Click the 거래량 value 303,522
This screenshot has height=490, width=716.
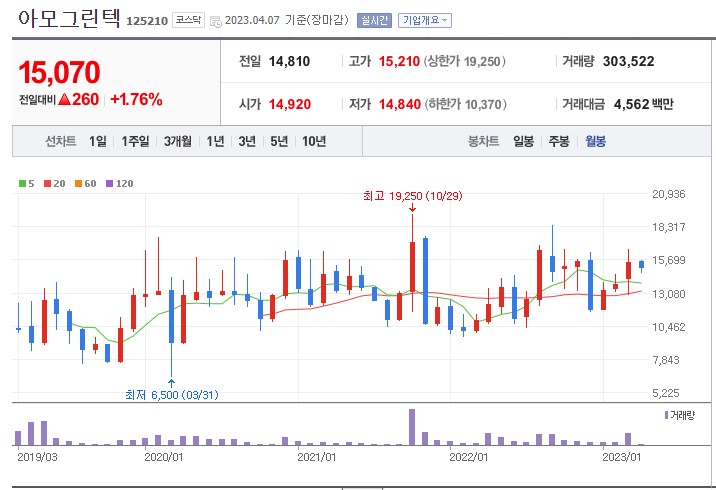coord(628,61)
